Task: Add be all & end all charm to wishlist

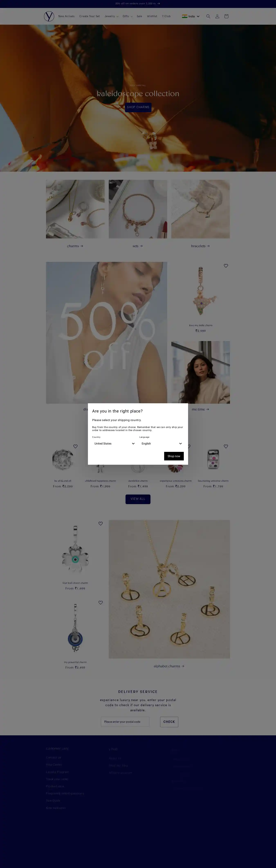Action: 76,447
